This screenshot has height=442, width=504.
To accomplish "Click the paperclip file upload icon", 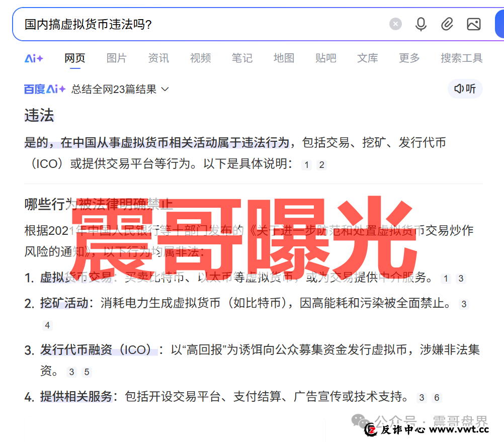I will 447,24.
